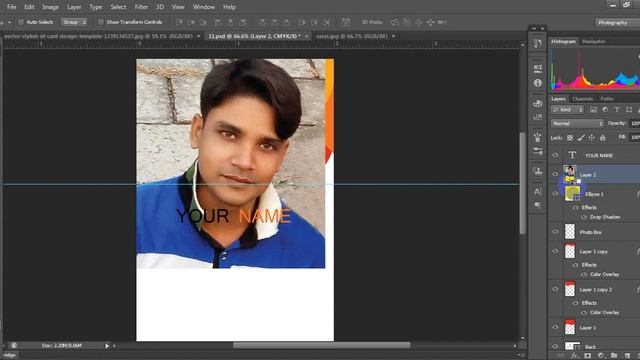Image resolution: width=640 pixels, height=360 pixels.
Task: Select the Ellipse 1 layer thumbnail
Action: pyautogui.click(x=572, y=194)
